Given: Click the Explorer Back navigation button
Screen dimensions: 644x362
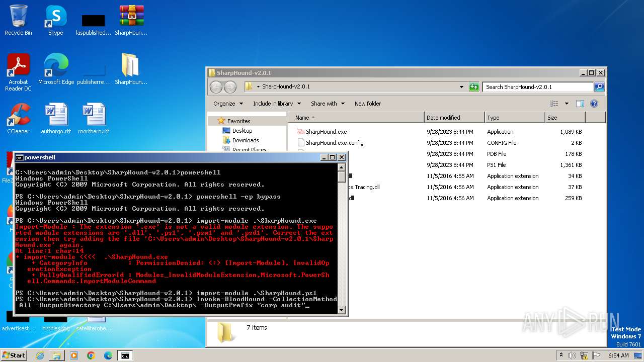Looking at the screenshot, I should pyautogui.click(x=216, y=87).
